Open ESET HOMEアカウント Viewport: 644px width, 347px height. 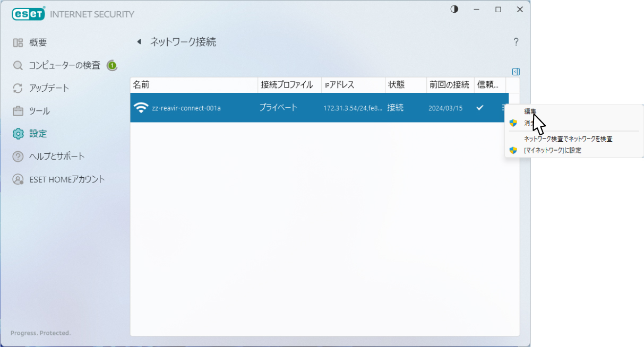click(x=67, y=179)
